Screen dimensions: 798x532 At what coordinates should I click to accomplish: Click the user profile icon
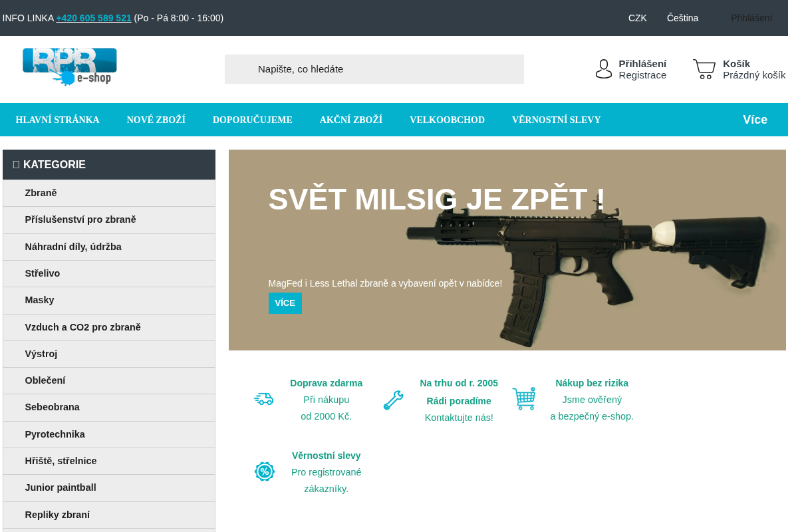point(604,69)
